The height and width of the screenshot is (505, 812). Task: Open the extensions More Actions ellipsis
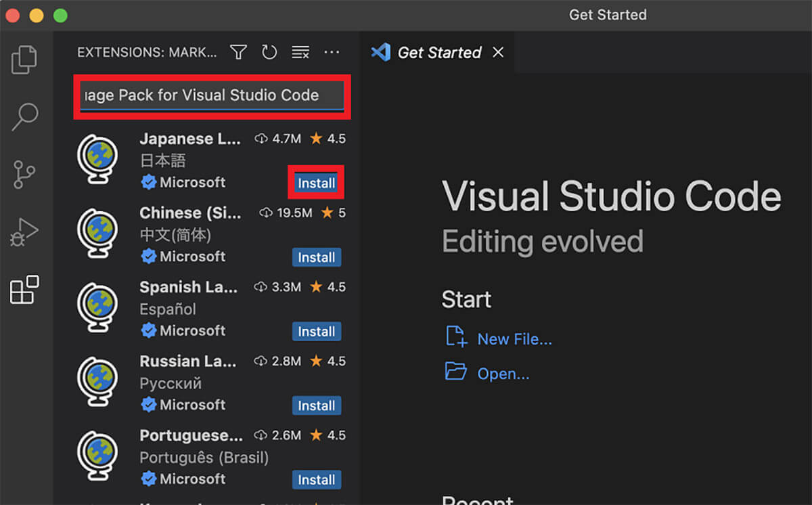(332, 52)
